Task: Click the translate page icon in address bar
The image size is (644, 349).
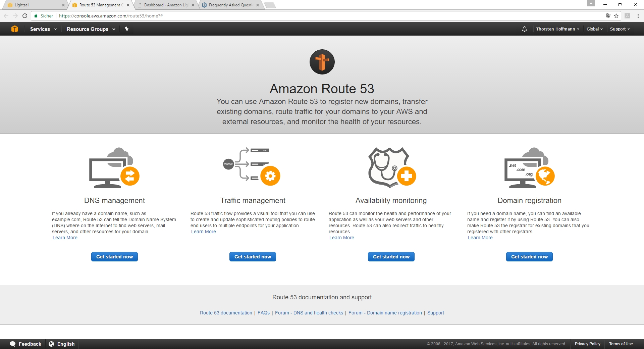Action: (608, 16)
